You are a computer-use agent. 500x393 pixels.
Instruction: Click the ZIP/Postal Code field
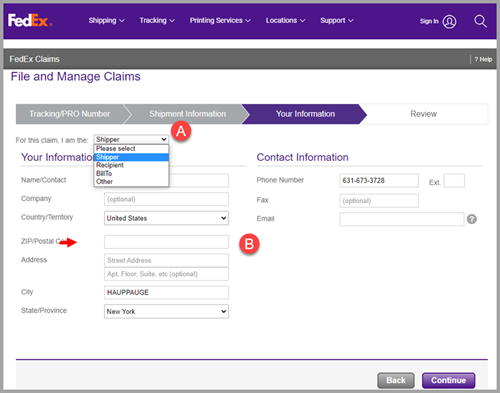pyautogui.click(x=166, y=242)
